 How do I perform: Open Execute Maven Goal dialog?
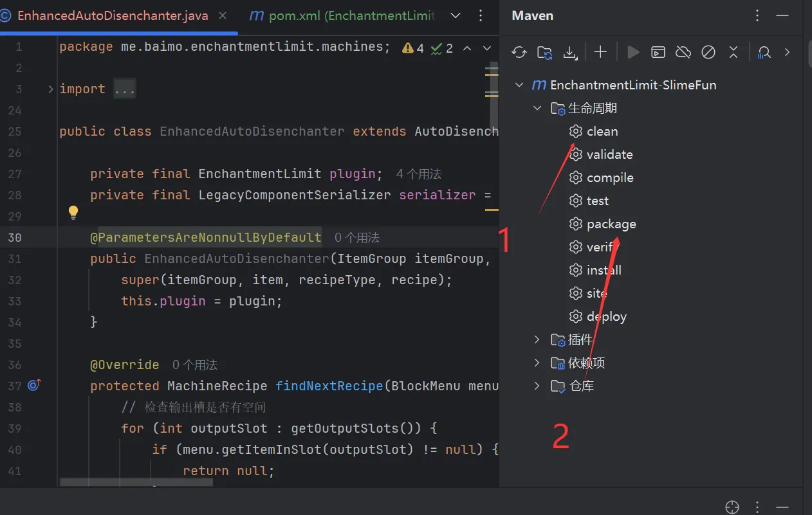pos(658,53)
